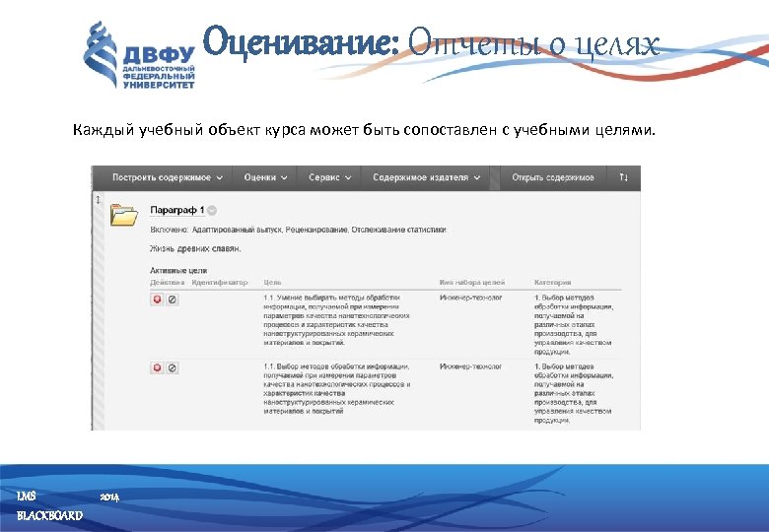This screenshot has height=532, width=769.
Task: Click the Цель column header
Action: [x=273, y=283]
